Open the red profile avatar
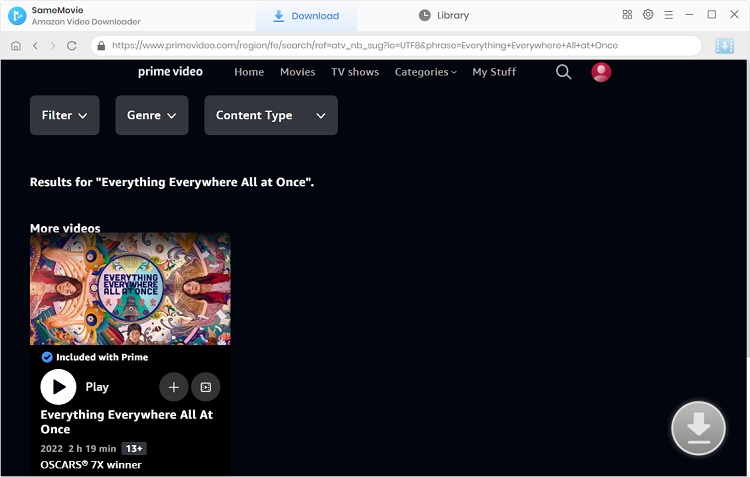The height and width of the screenshot is (477, 750). (601, 72)
